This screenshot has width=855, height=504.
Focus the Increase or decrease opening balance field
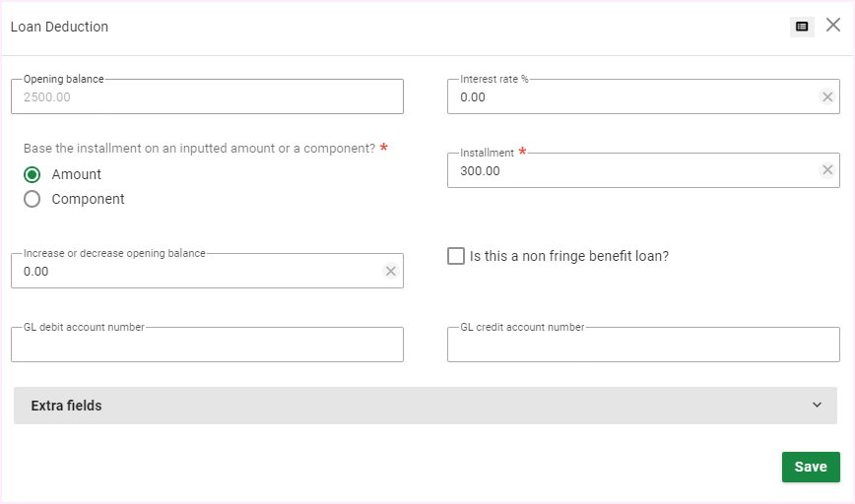(x=197, y=272)
